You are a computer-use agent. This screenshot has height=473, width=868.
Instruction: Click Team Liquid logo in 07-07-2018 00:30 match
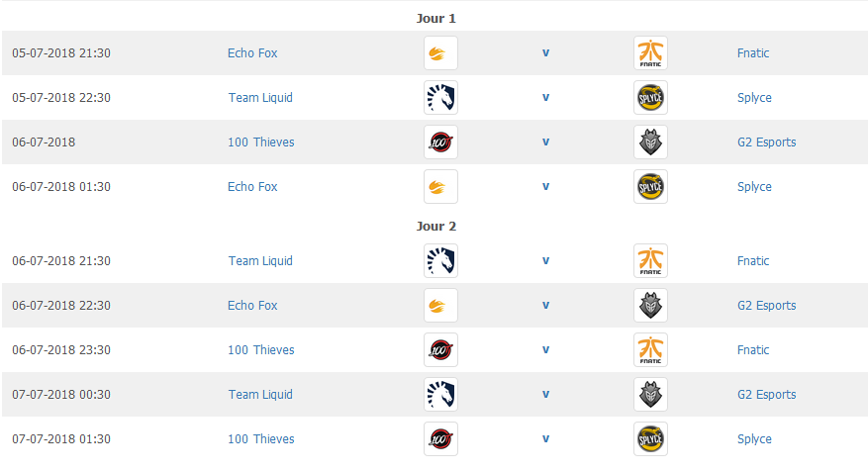coord(440,395)
